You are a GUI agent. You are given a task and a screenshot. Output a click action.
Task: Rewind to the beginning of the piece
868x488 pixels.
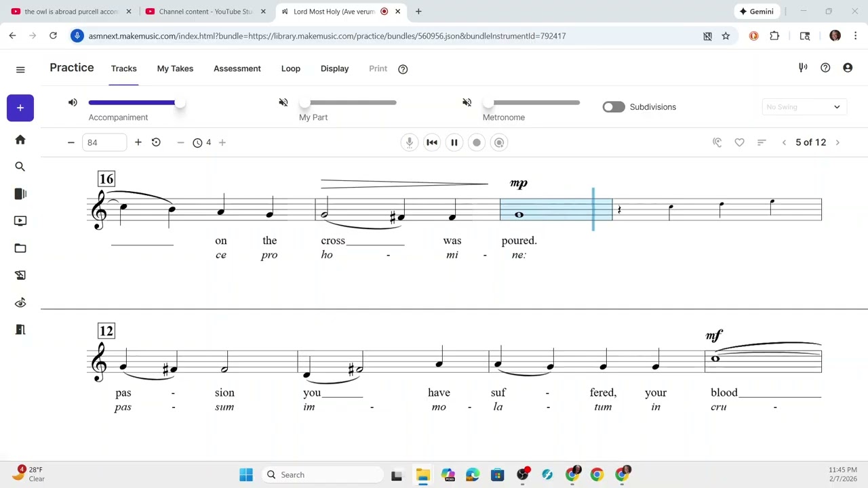(x=432, y=142)
